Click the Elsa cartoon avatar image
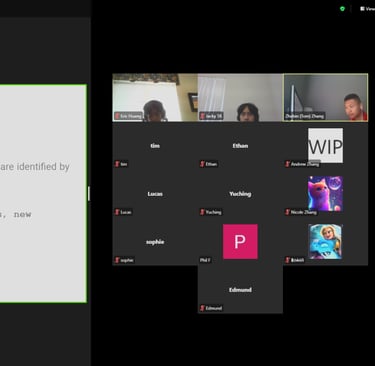375x366 pixels. (x=325, y=242)
